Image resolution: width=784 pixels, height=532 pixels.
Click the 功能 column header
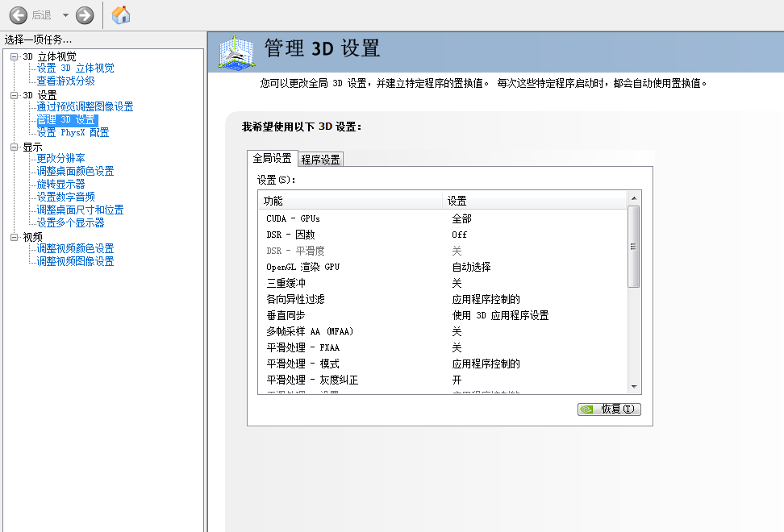(350, 201)
